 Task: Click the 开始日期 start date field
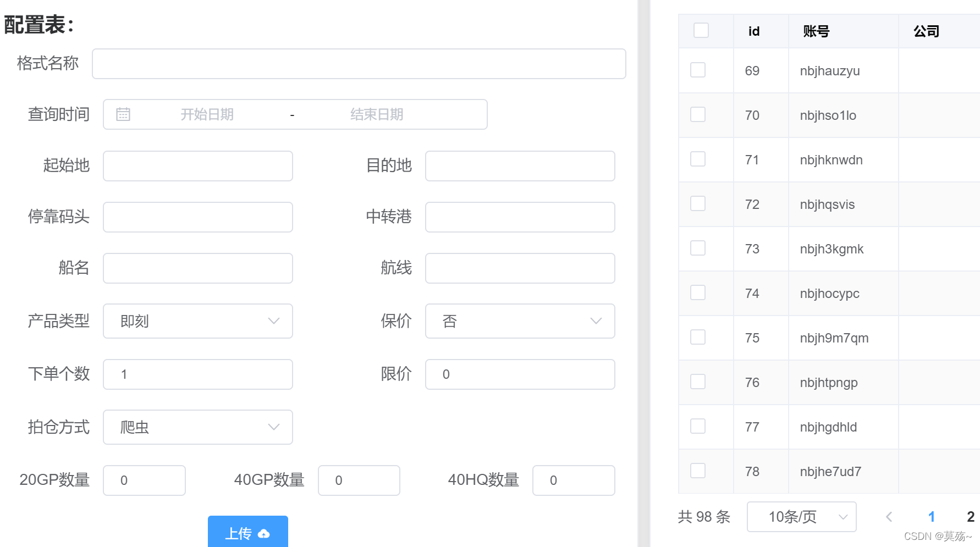point(207,114)
